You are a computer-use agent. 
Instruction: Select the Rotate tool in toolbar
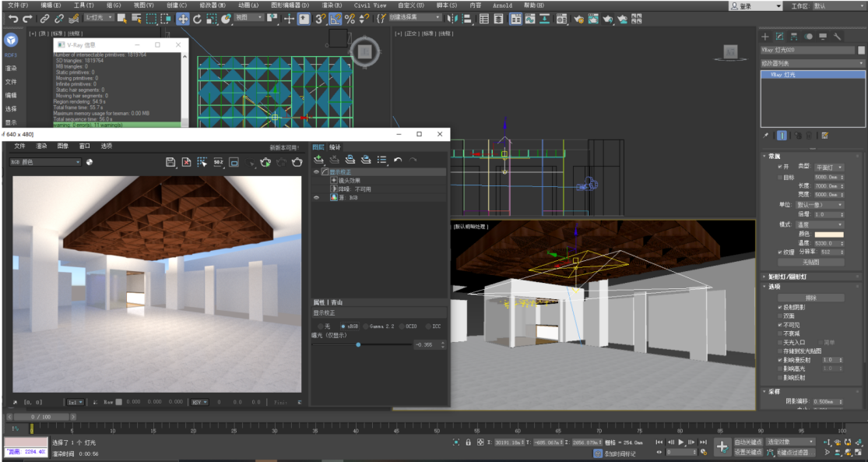[197, 19]
